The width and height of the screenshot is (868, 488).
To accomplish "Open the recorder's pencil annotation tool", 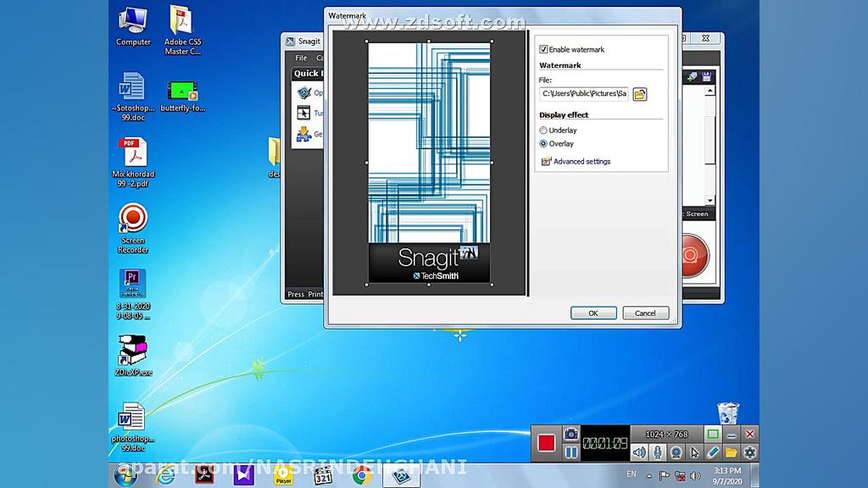I will [713, 452].
